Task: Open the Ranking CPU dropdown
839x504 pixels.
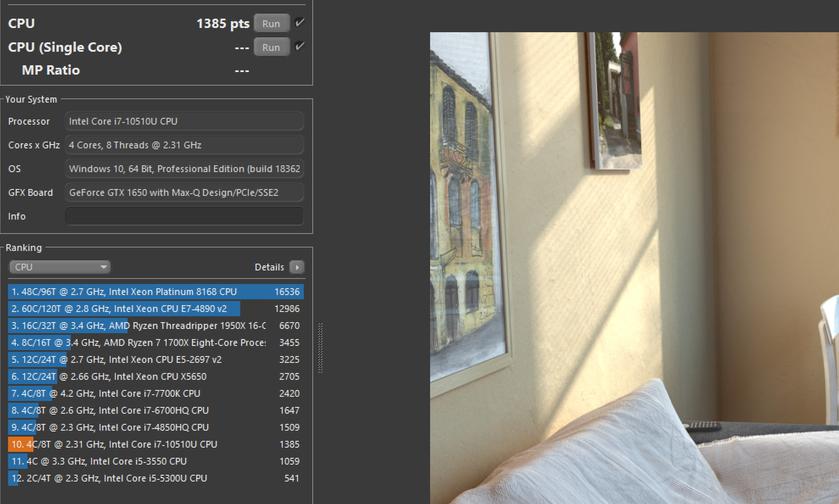Action: point(60,267)
